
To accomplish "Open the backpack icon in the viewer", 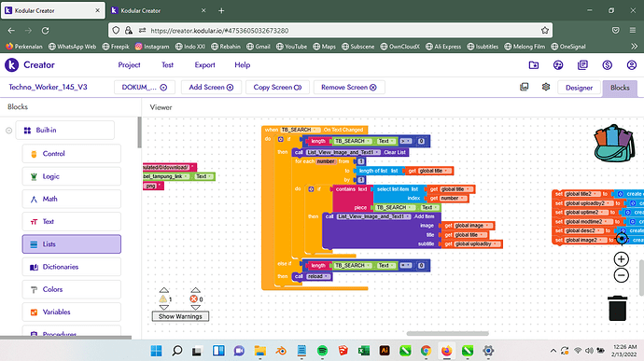I will [614, 143].
